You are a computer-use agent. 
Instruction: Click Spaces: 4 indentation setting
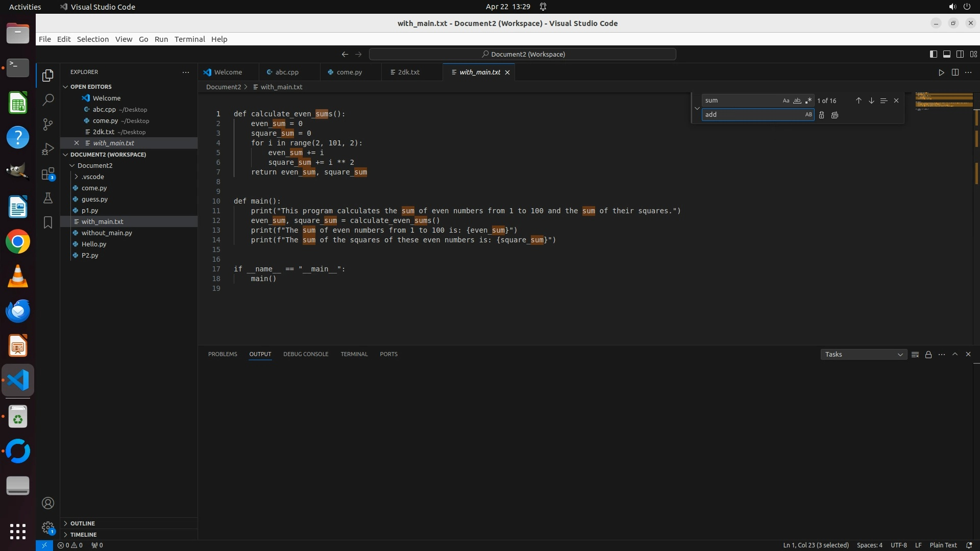pos(869,545)
